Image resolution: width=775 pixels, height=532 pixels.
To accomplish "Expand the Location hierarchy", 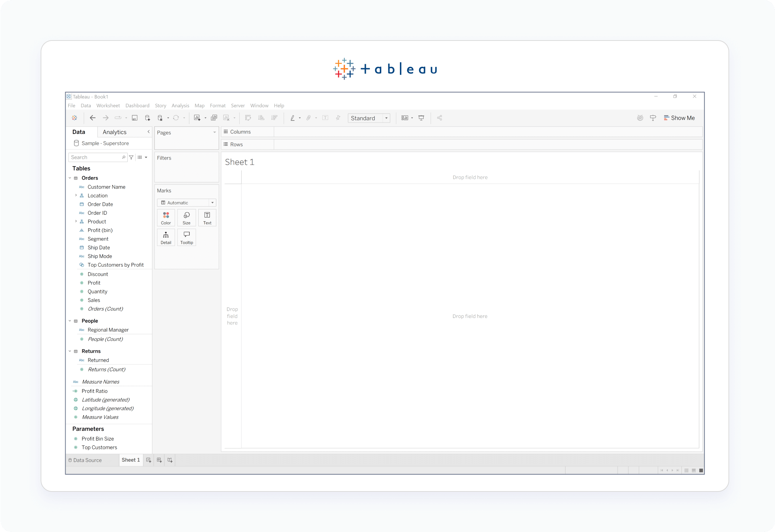I will point(76,196).
